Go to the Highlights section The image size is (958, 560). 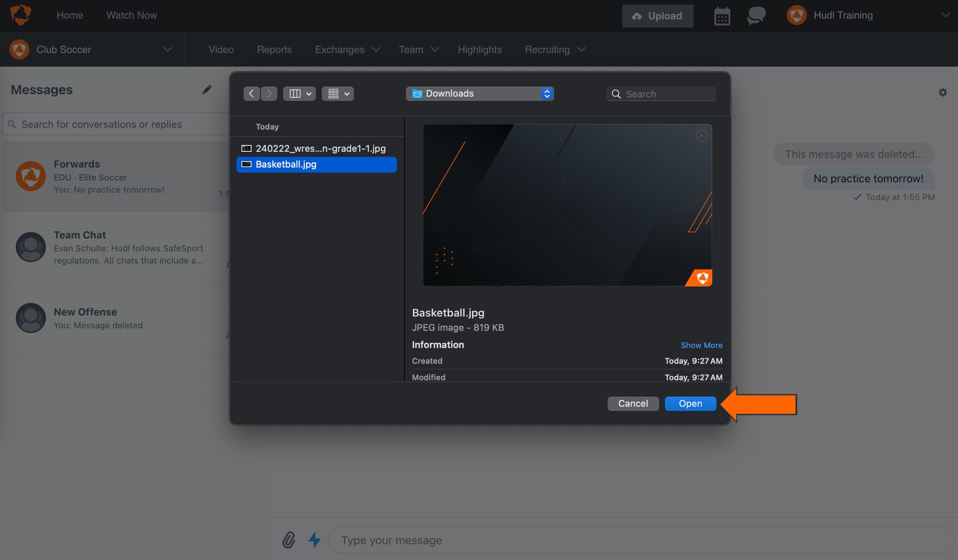[x=479, y=49]
